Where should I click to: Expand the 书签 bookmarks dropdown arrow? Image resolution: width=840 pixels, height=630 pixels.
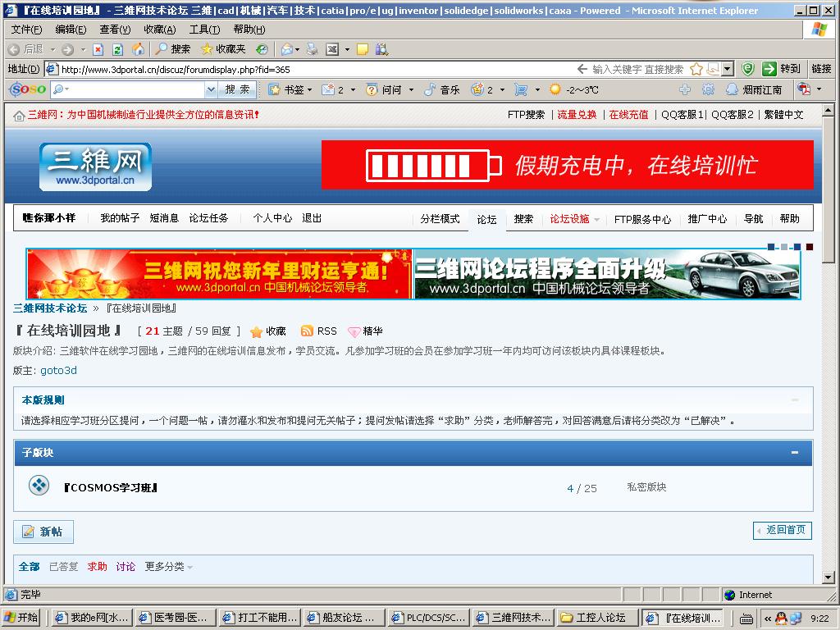coord(309,90)
